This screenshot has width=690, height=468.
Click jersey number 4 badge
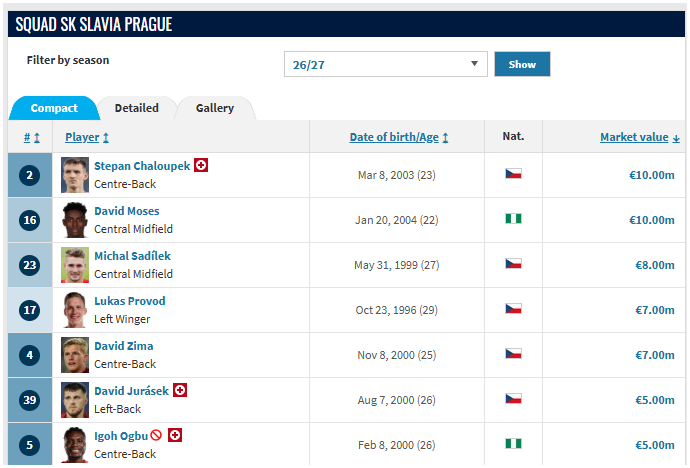pos(29,355)
